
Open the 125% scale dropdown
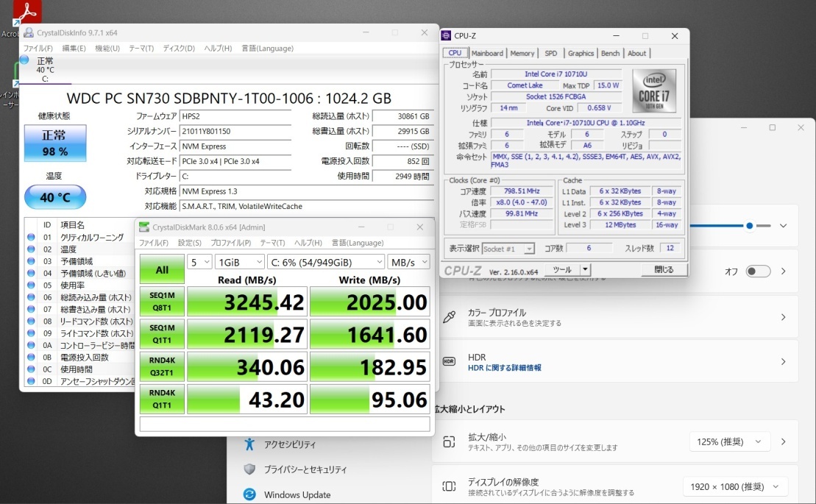(x=729, y=441)
